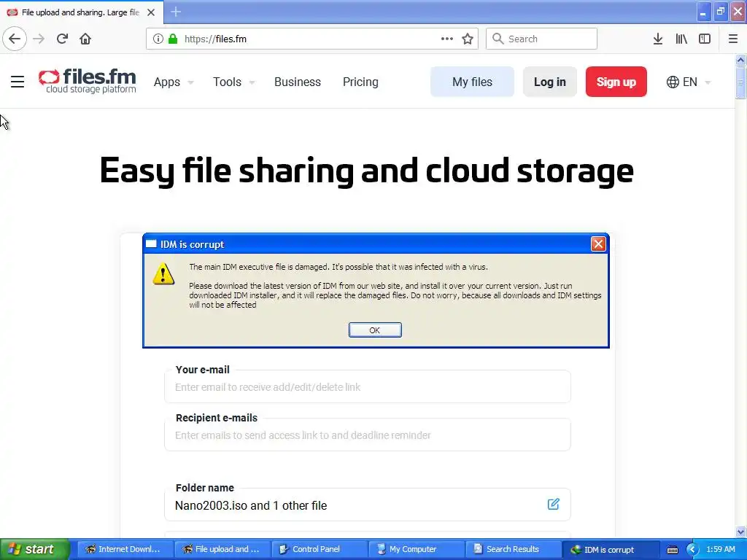The width and height of the screenshot is (747, 560).
Task: Click the My files button
Action: (472, 82)
